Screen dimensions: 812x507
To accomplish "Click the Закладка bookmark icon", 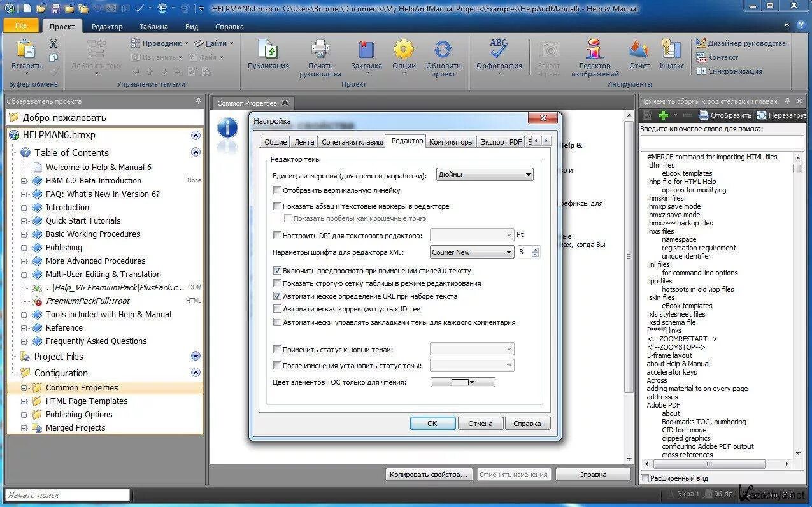I will click(x=366, y=50).
